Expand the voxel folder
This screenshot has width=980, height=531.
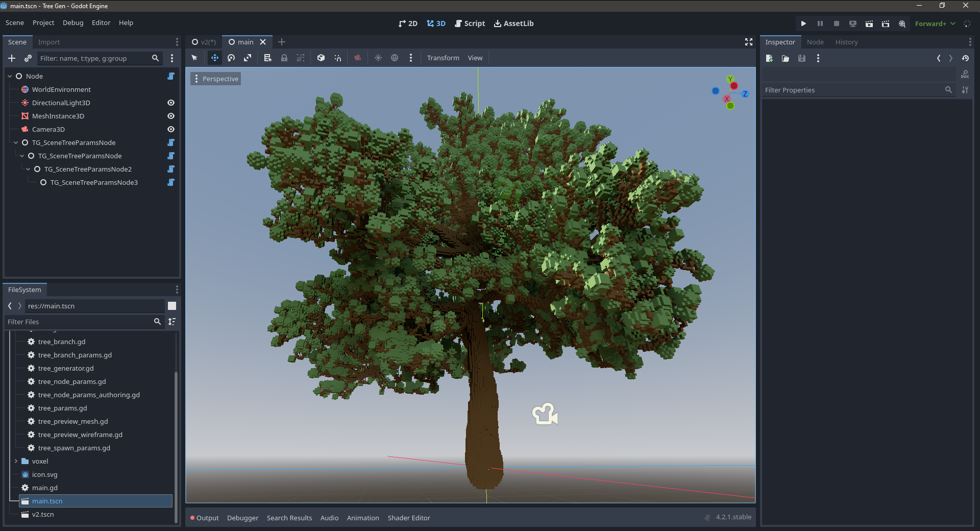point(16,461)
